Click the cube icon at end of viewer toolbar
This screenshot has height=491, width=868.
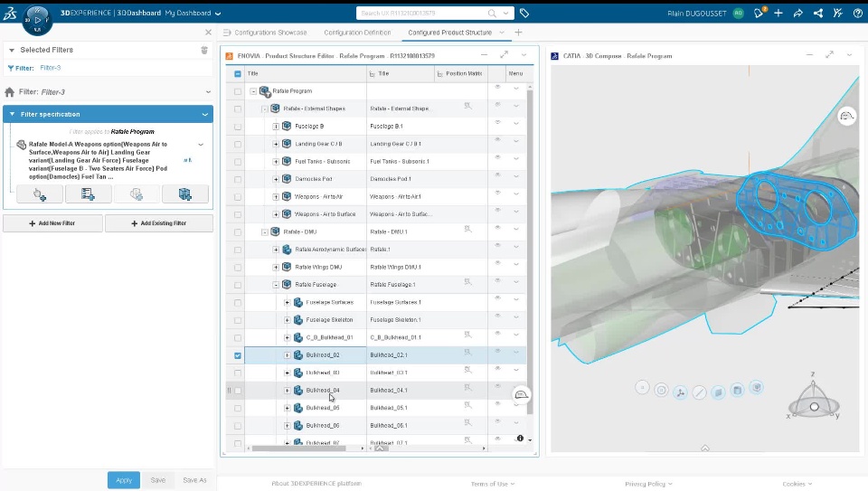pyautogui.click(x=757, y=388)
